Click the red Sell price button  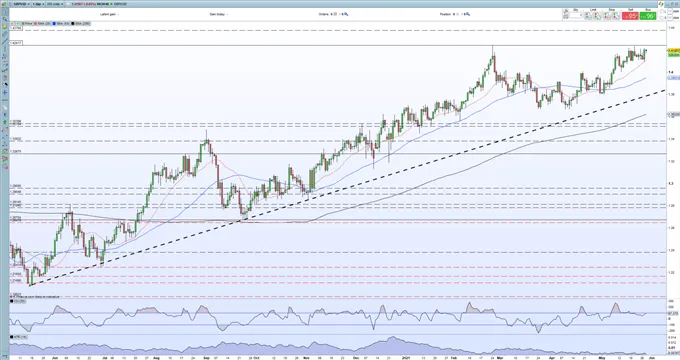click(x=630, y=16)
